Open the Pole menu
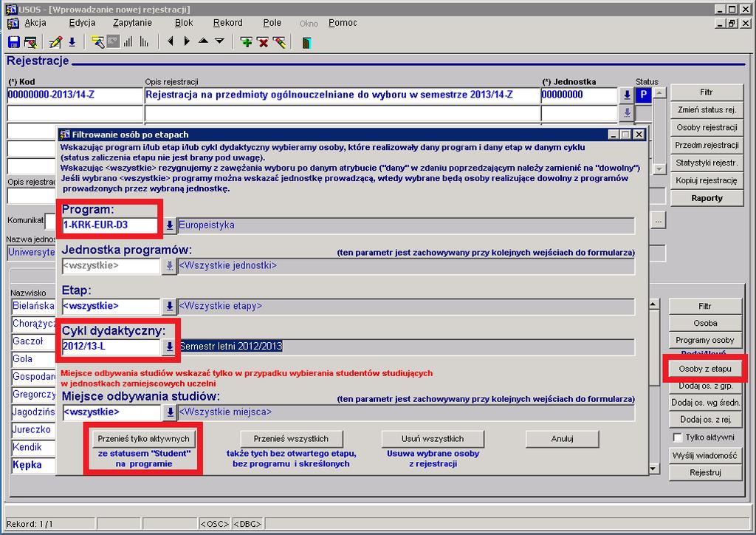 pos(272,23)
